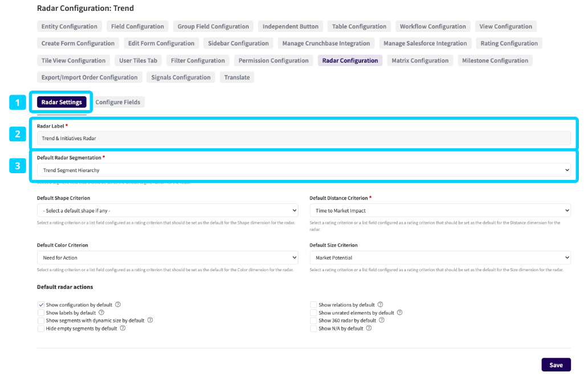Click help icon beside Show configuration by default
588x376 pixels.
118,305
